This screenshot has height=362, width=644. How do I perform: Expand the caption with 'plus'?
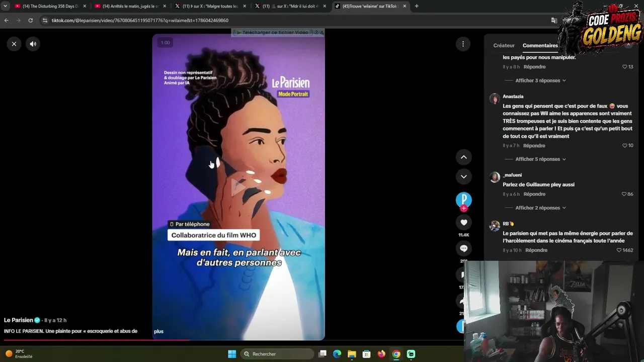click(158, 331)
